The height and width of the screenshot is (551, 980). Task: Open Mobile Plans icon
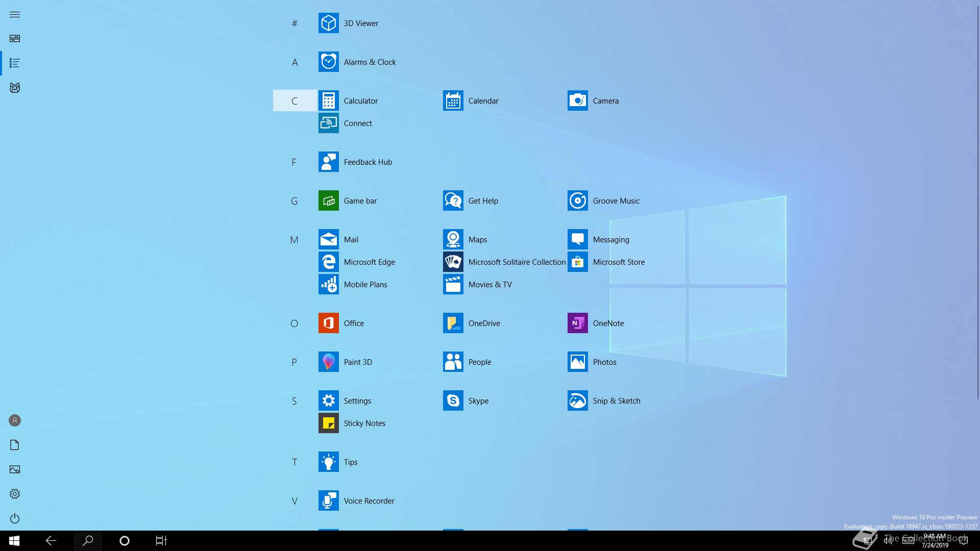pyautogui.click(x=328, y=284)
